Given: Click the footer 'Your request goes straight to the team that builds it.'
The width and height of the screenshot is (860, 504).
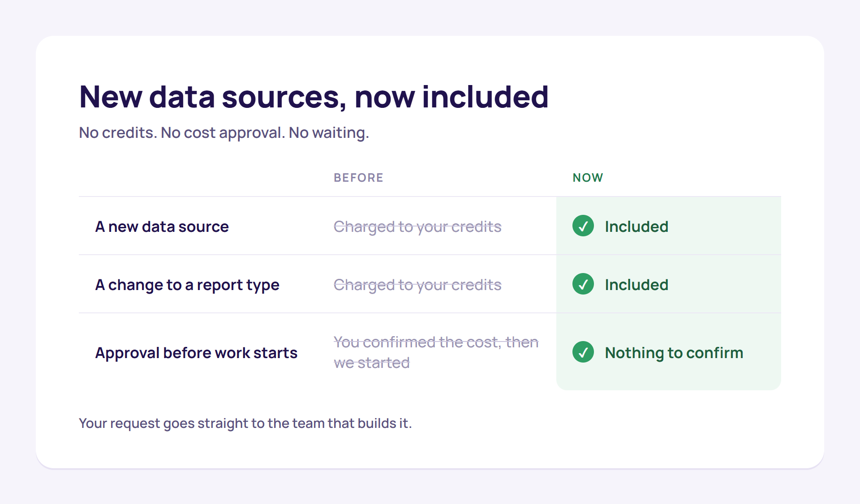Looking at the screenshot, I should coord(245,423).
